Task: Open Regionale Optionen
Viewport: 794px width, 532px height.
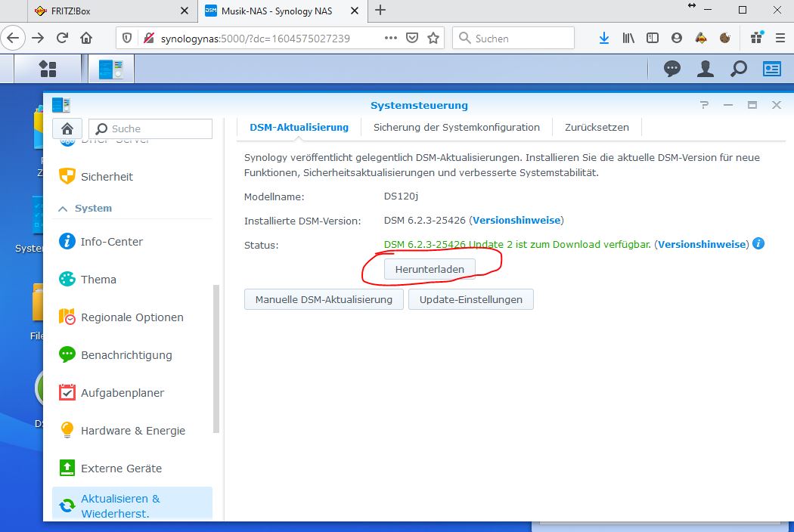Action: coord(132,317)
